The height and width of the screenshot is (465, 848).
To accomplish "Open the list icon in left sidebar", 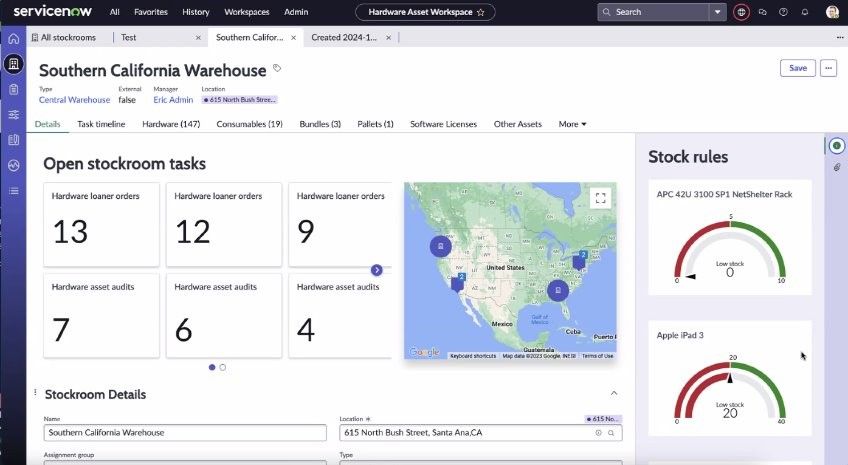I will (x=13, y=190).
